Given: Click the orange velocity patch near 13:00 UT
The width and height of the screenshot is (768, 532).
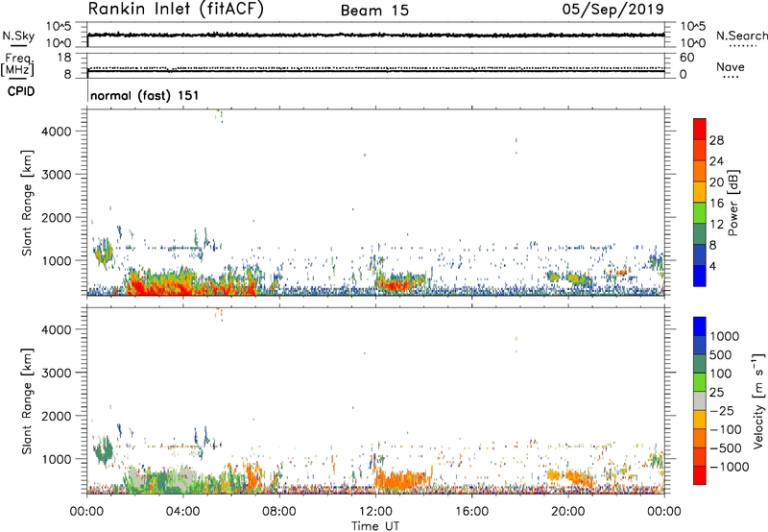Looking at the screenshot, I should pyautogui.click(x=399, y=480).
